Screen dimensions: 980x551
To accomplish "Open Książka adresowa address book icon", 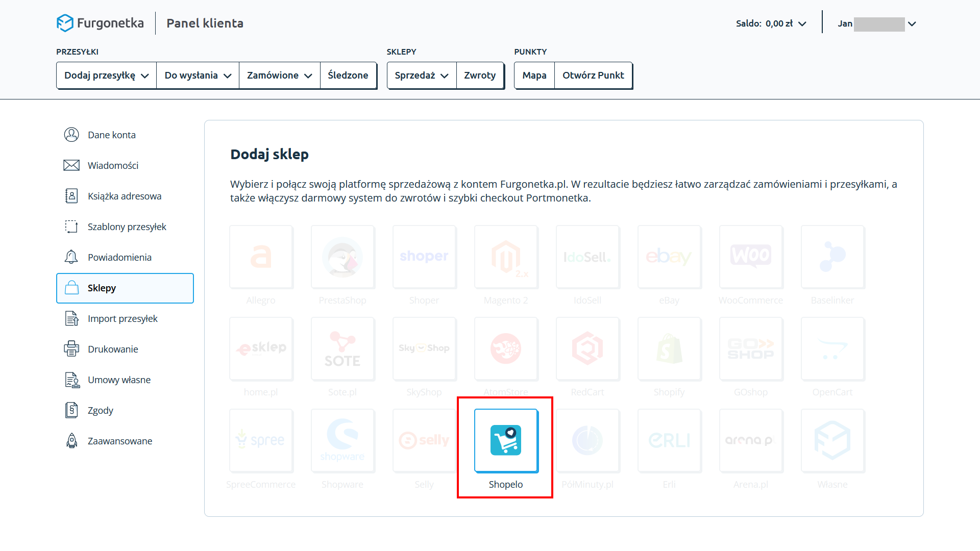I will [x=71, y=196].
